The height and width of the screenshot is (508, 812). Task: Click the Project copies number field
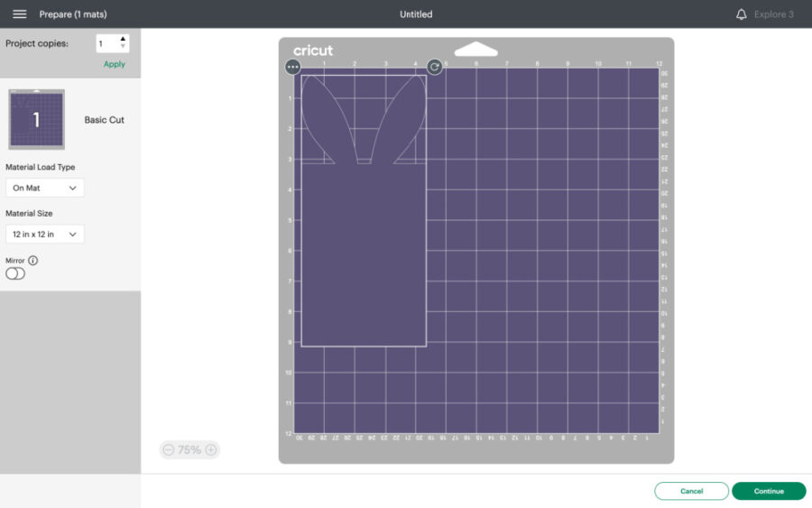tap(106, 43)
